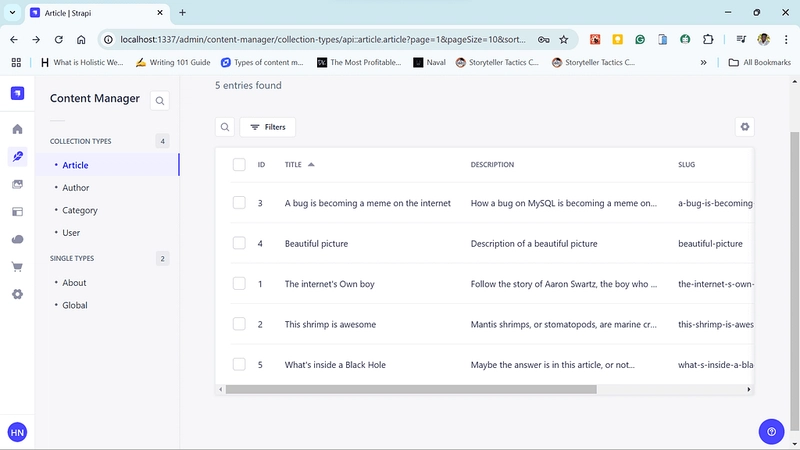The height and width of the screenshot is (450, 800).
Task: Open browser home page button
Action: point(81,39)
